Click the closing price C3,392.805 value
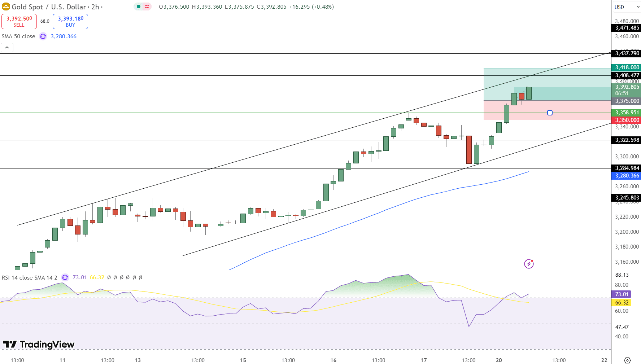Image resolution: width=641 pixels, height=364 pixels. coord(271,7)
